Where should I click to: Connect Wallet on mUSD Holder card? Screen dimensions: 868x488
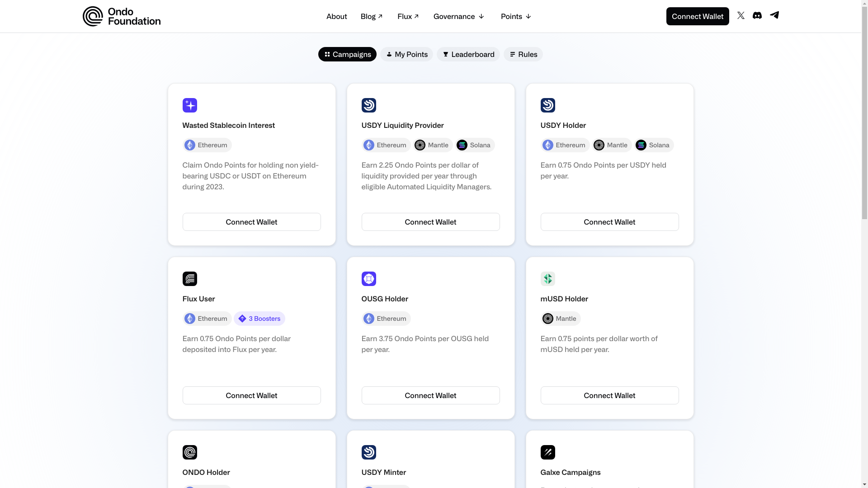click(610, 395)
